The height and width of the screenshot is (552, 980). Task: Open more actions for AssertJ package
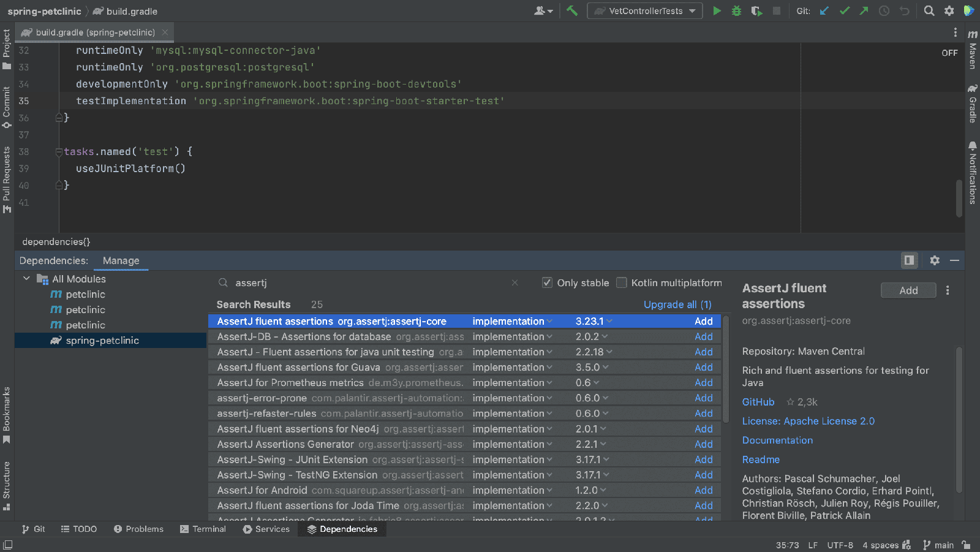(x=948, y=290)
